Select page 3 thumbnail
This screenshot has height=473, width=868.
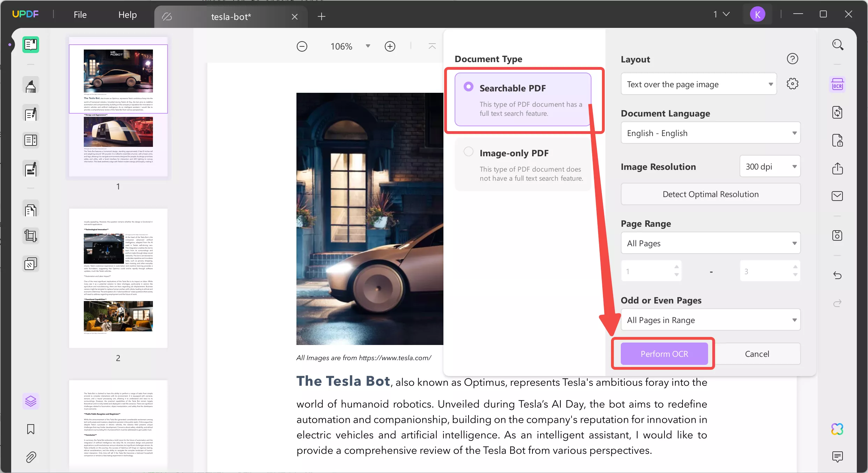(x=118, y=426)
